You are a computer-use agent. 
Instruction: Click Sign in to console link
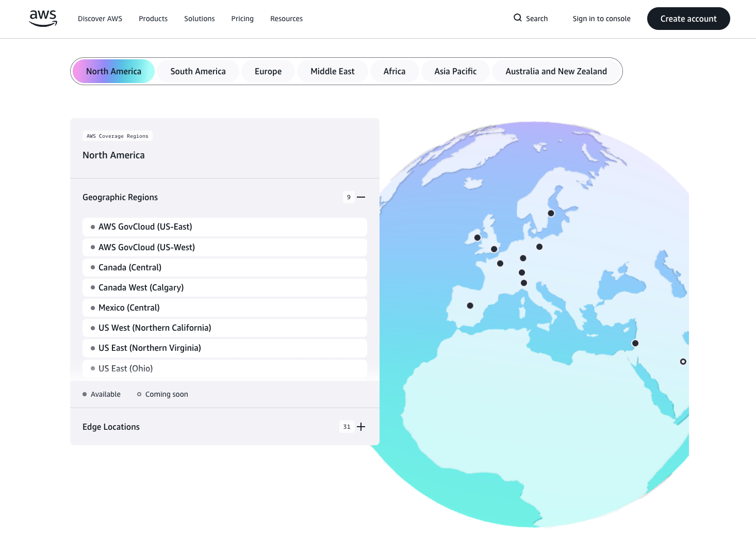pyautogui.click(x=601, y=19)
